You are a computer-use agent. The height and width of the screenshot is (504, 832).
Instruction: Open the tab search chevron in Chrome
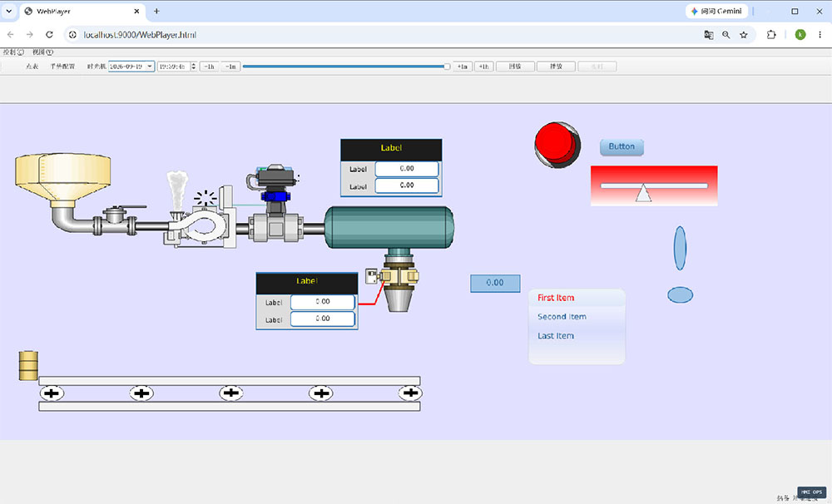point(9,11)
